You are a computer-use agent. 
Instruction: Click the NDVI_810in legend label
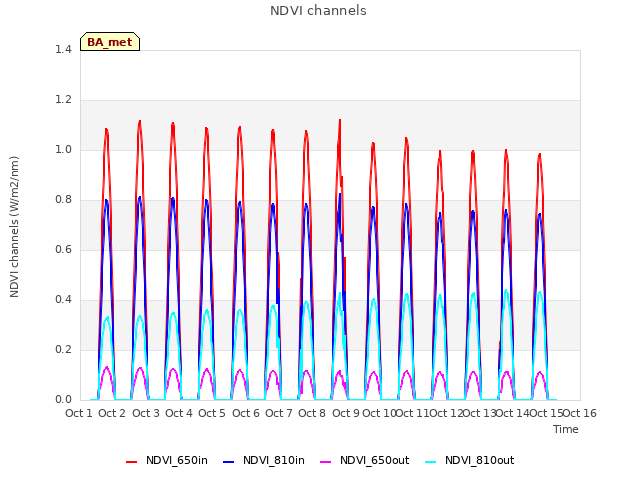[x=274, y=460]
